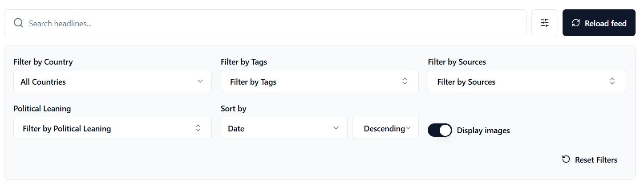This screenshot has height=188, width=644.
Task: Toggle the filter settings sliders icon
Action: pyautogui.click(x=544, y=23)
